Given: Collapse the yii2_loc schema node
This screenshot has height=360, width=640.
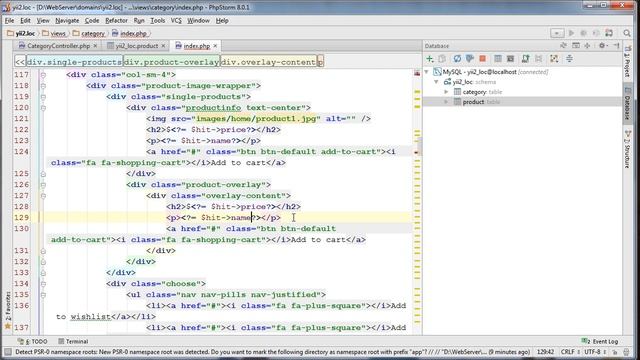Looking at the screenshot, I should point(436,82).
